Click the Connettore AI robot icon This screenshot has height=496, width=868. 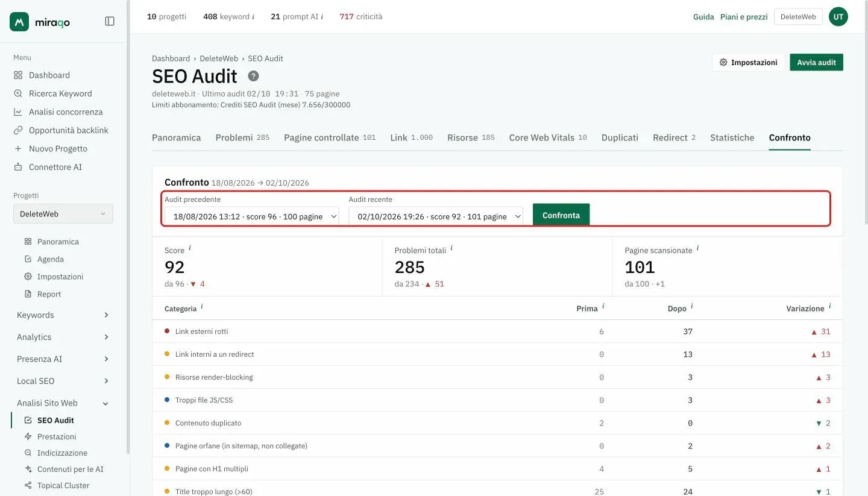click(x=18, y=167)
